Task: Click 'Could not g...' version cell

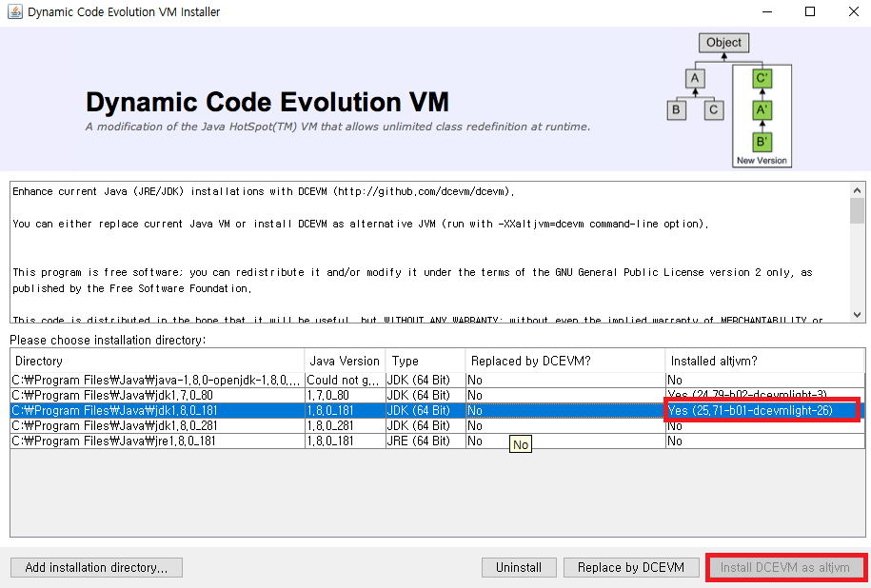Action: point(345,380)
